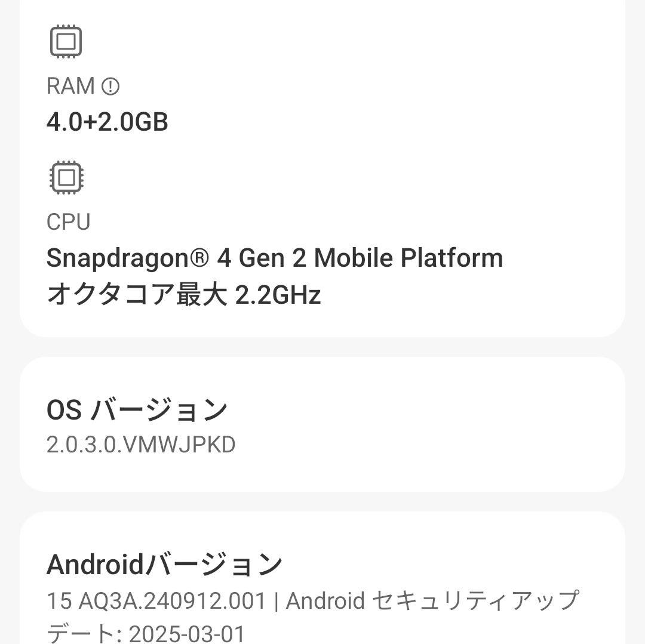The width and height of the screenshot is (645, 644).
Task: Open the OS バージョン card
Action: (x=322, y=424)
